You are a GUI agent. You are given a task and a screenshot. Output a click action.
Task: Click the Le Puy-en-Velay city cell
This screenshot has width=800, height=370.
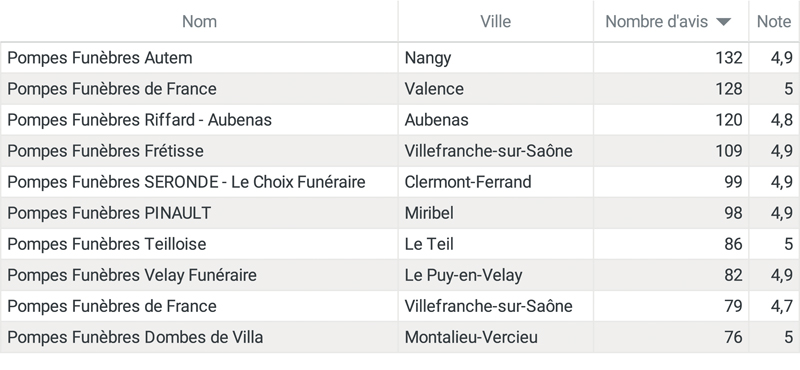click(x=495, y=275)
